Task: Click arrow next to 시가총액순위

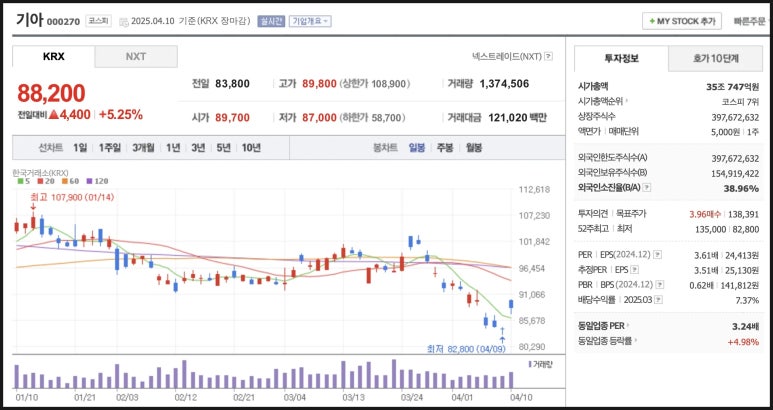Action: tap(627, 101)
